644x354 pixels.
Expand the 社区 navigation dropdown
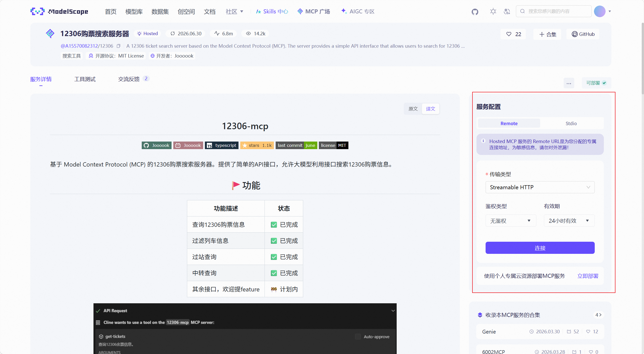[x=234, y=12]
